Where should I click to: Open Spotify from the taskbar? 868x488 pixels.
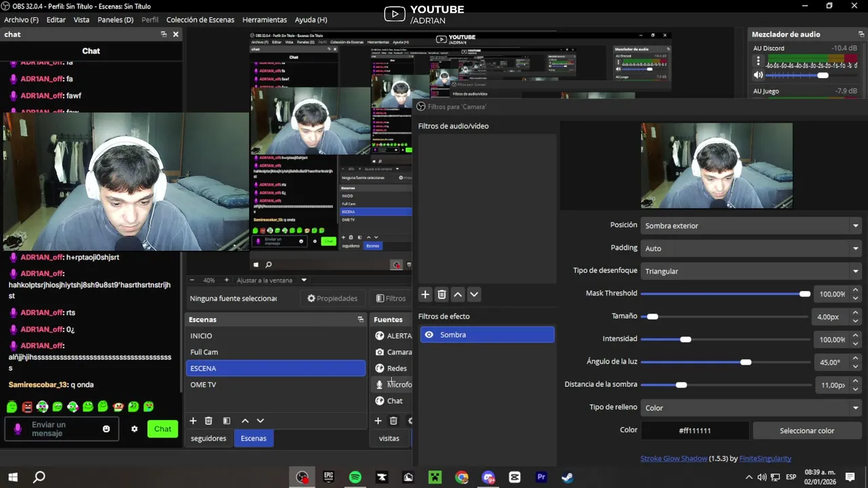click(x=355, y=477)
